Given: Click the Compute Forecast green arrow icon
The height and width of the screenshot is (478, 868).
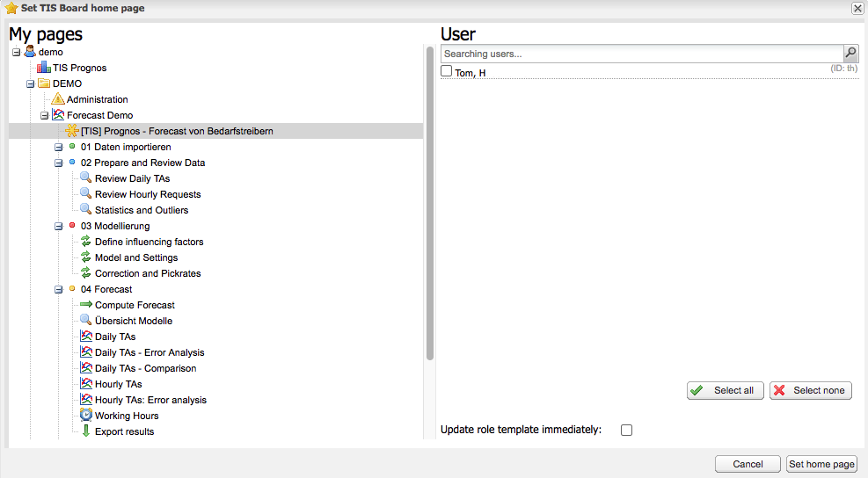Looking at the screenshot, I should point(86,304).
